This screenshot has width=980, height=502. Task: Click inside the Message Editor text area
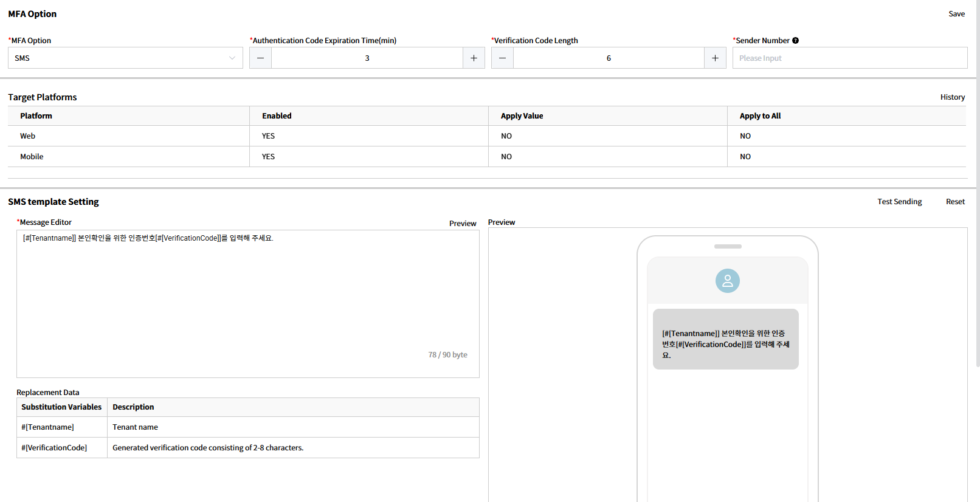click(247, 292)
